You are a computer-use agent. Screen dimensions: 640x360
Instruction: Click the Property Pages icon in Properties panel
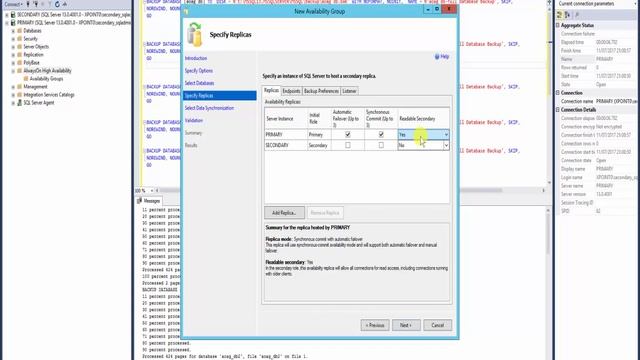point(577,15)
